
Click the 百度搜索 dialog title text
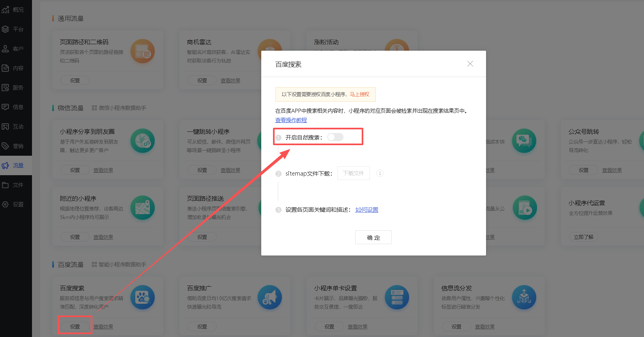pos(288,64)
